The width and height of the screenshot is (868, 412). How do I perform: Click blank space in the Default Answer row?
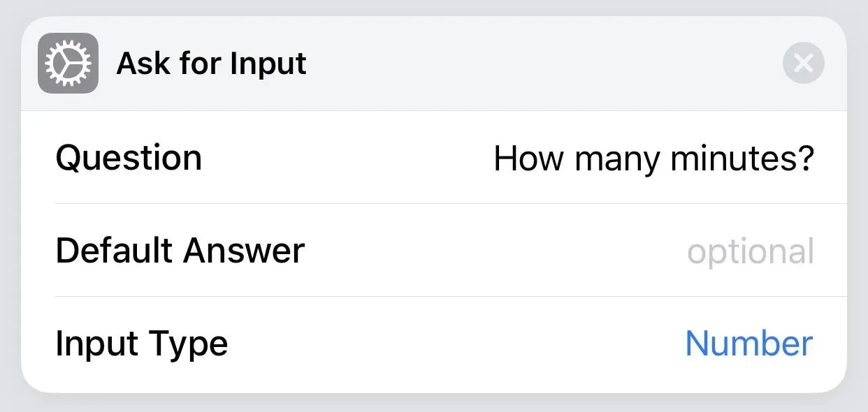(489, 251)
